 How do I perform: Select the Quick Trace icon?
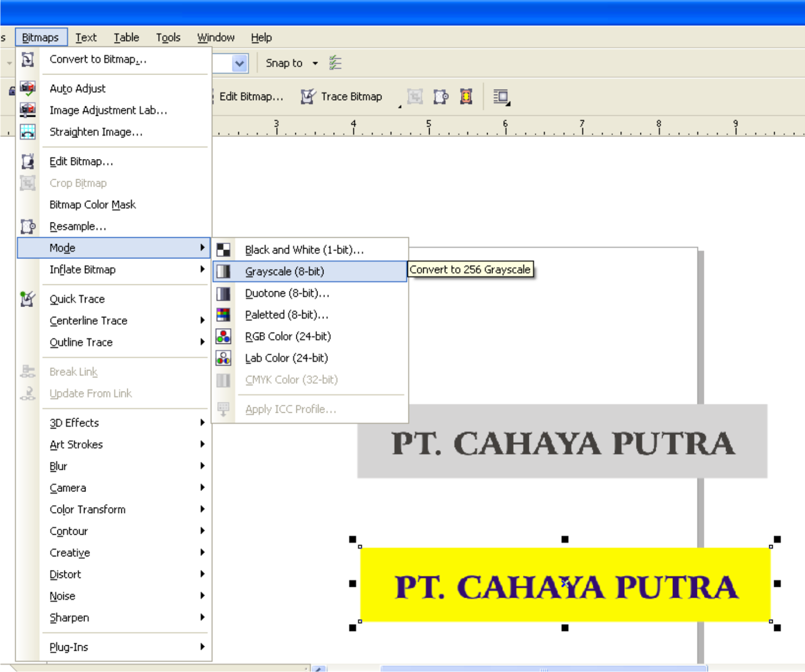27,298
